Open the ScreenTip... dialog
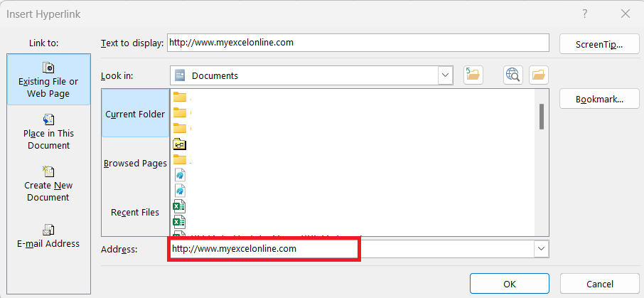644x298 pixels. pos(599,44)
